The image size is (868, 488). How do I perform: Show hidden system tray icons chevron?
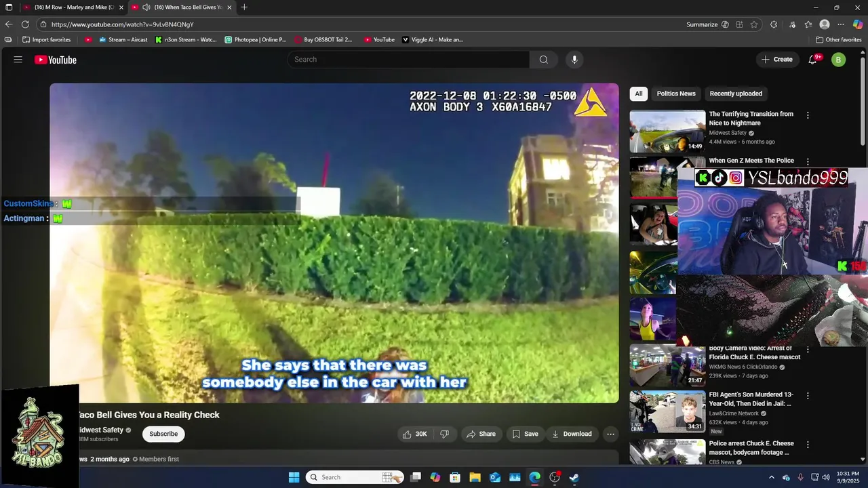coord(772,477)
